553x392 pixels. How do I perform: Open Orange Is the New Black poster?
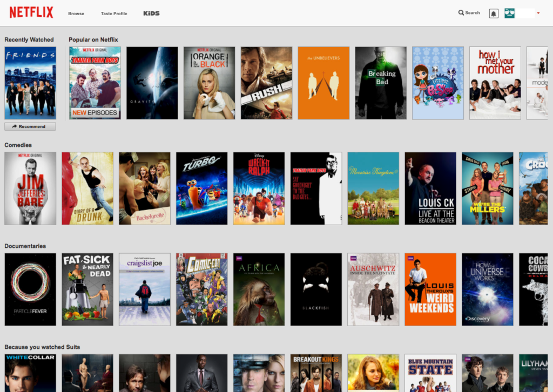pyautogui.click(x=209, y=83)
